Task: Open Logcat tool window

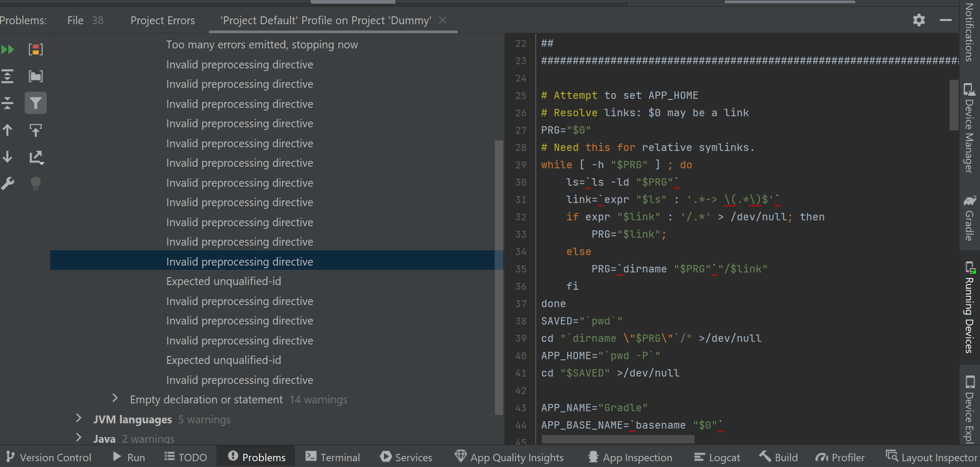Action: click(x=717, y=457)
